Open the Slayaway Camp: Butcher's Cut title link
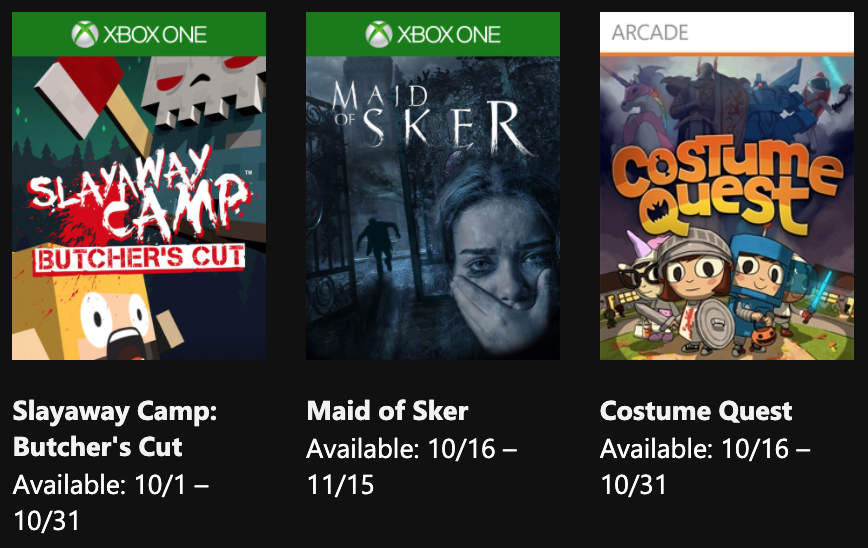Screen dimensions: 868x548 point(114,428)
